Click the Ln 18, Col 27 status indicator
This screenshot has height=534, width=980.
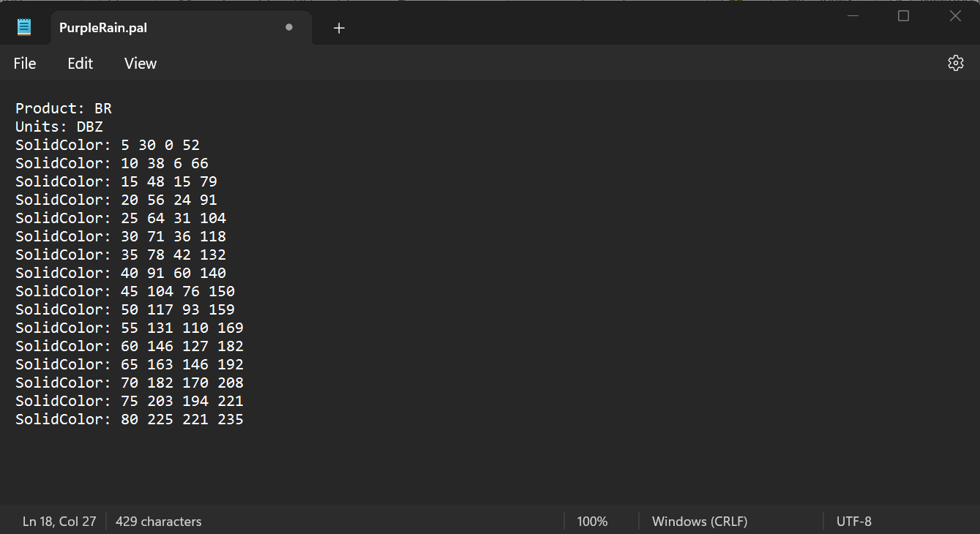[x=59, y=522]
